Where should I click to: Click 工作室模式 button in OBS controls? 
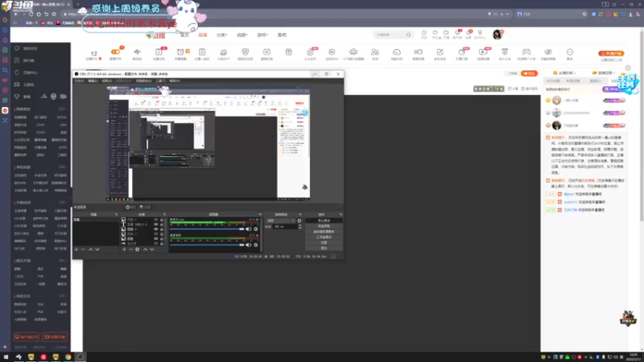[324, 237]
